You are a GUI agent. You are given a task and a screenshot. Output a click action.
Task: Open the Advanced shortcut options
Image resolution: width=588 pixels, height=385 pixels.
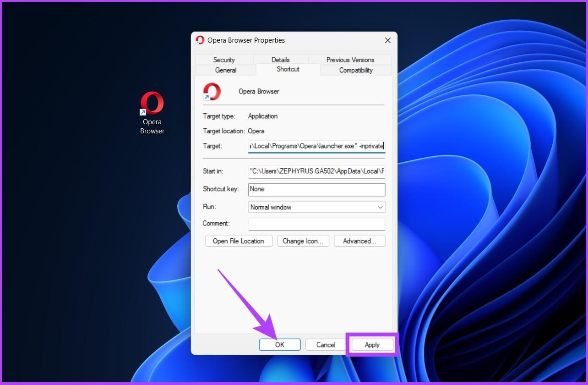[359, 241]
